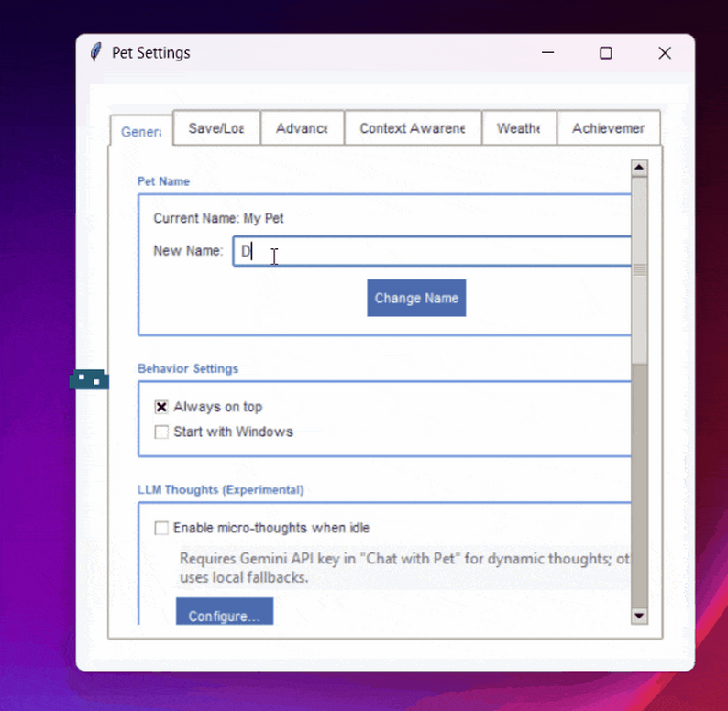Image resolution: width=728 pixels, height=711 pixels.
Task: Minimize the Pet Settings window
Action: [x=548, y=53]
